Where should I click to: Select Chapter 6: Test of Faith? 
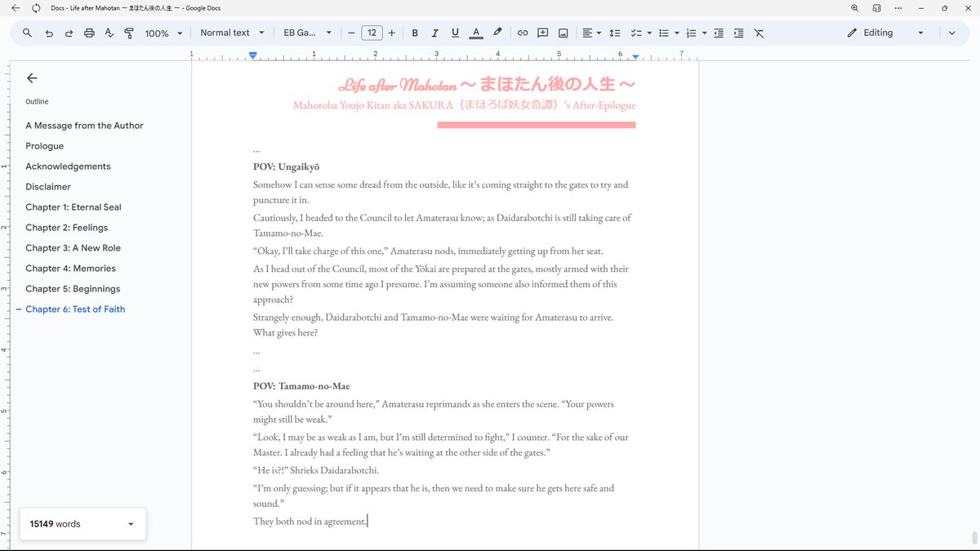tap(75, 309)
